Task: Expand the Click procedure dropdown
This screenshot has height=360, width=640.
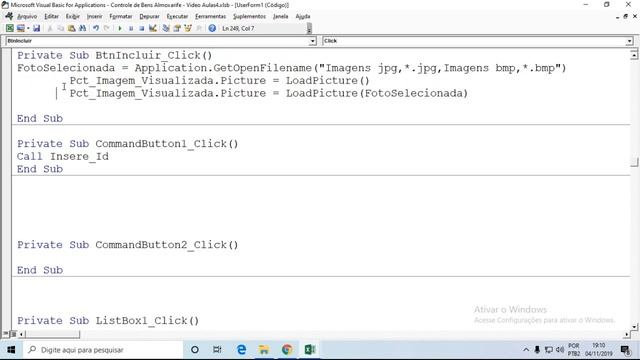Action: pyautogui.click(x=629, y=41)
